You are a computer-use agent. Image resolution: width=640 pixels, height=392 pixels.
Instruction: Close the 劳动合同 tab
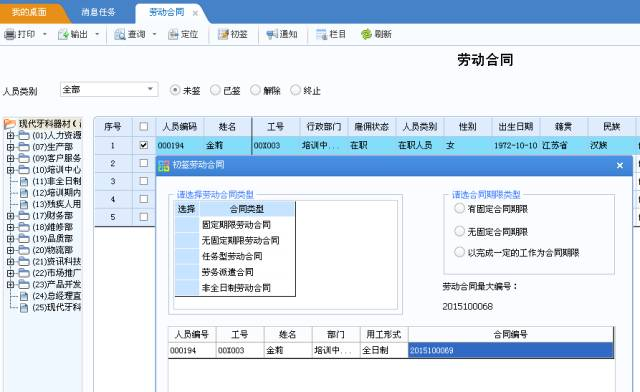(x=195, y=13)
